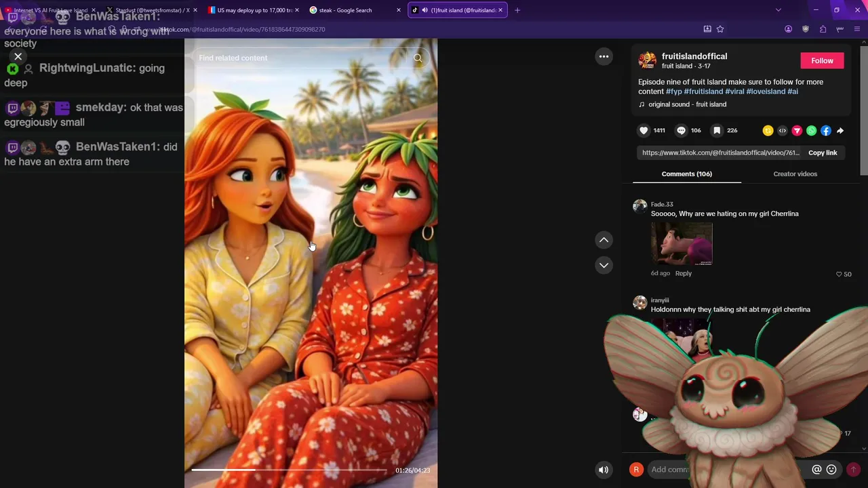
Task: Post comment with red arrow button
Action: point(853,470)
